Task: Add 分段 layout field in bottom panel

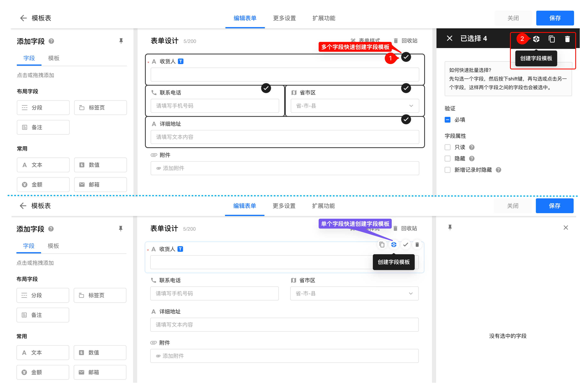Action: (x=43, y=295)
